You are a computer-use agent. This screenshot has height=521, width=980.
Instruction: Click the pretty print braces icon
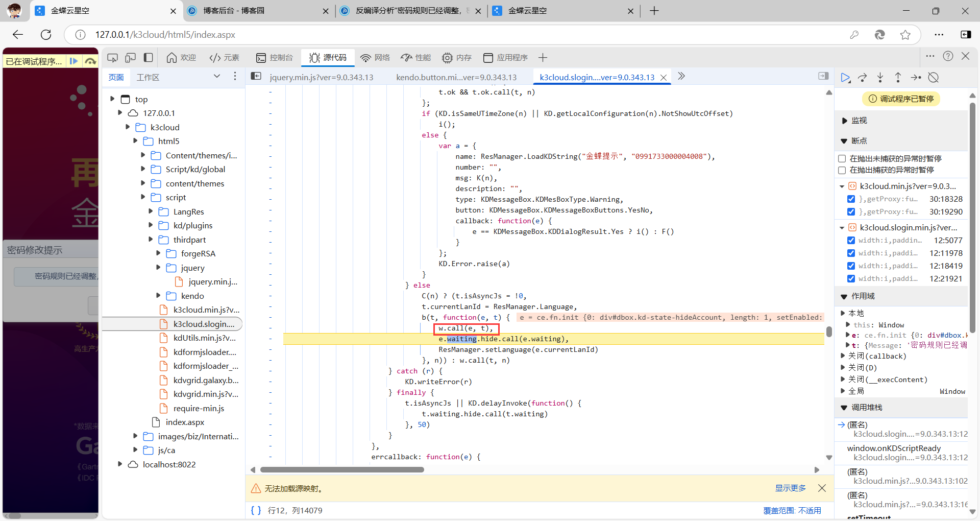click(256, 510)
